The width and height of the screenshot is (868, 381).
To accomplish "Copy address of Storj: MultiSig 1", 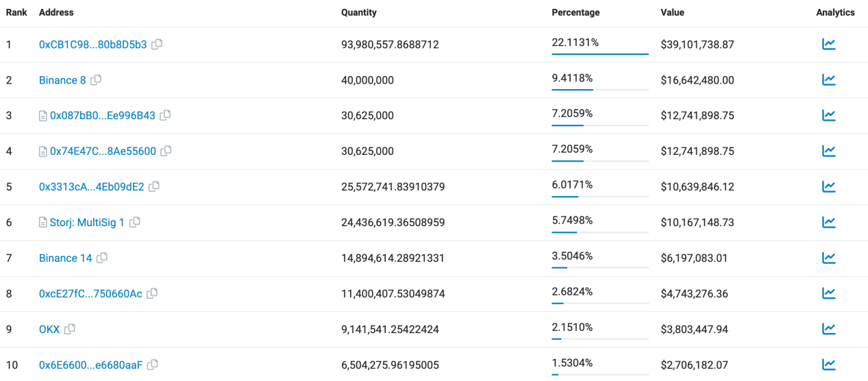I will tap(135, 223).
